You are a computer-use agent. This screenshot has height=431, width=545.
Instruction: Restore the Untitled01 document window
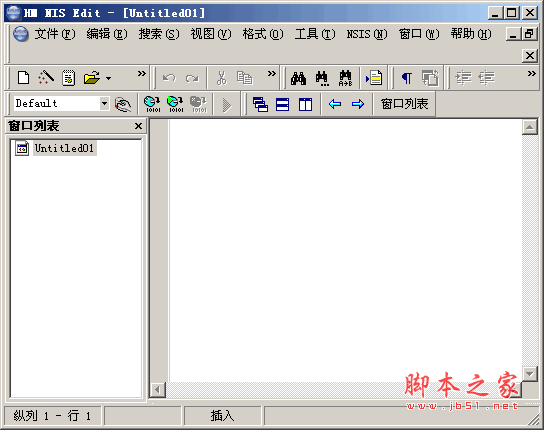530,34
